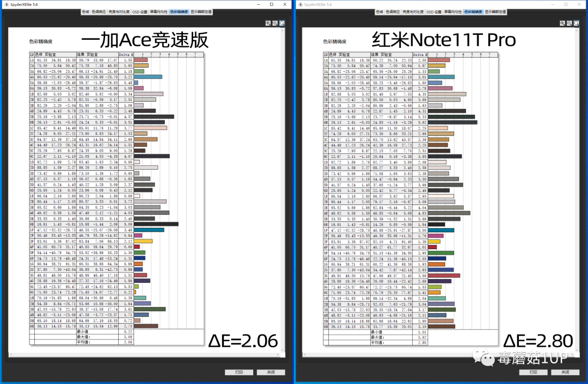Viewport: 588px width, 384px height.
Task: Select the OSD 设置 tab in the left window
Action: coord(140,12)
